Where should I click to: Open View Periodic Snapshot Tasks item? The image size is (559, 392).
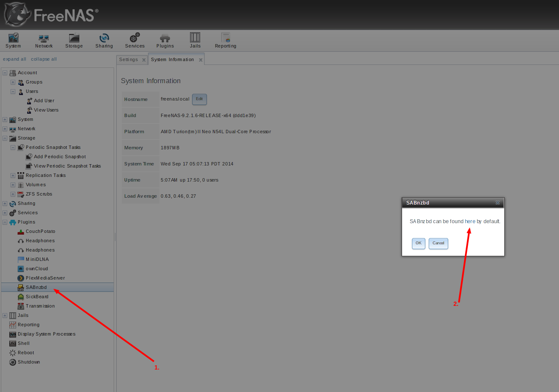(x=67, y=166)
